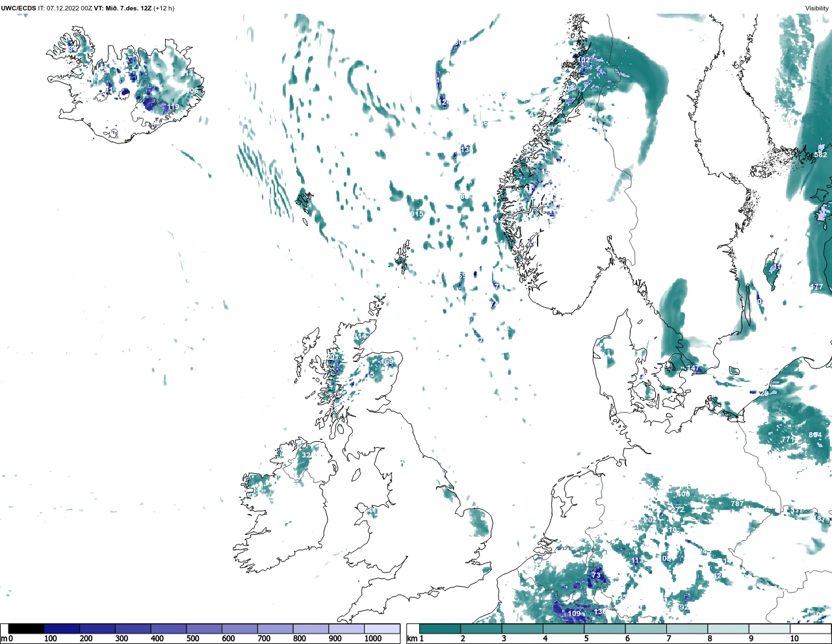The width and height of the screenshot is (832, 644).
Task: Pick the 200–300 m legend swatch
Action: pyautogui.click(x=97, y=629)
